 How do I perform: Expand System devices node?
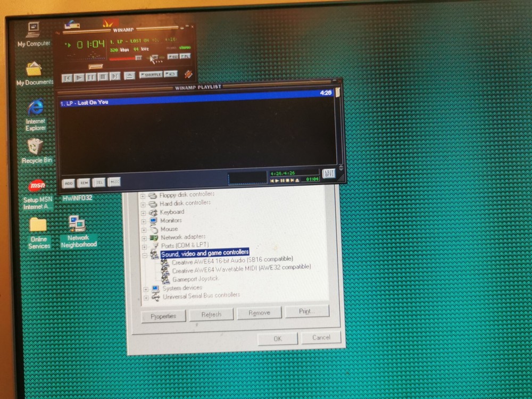[146, 289]
